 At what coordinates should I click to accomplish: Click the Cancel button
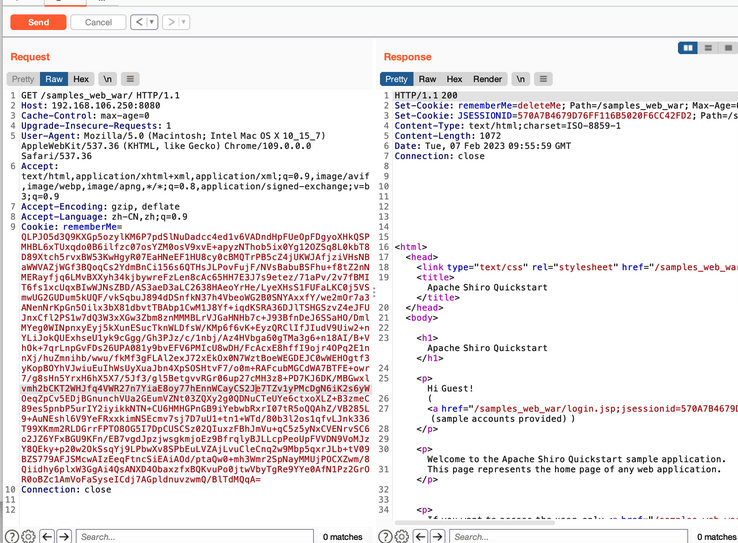[98, 22]
